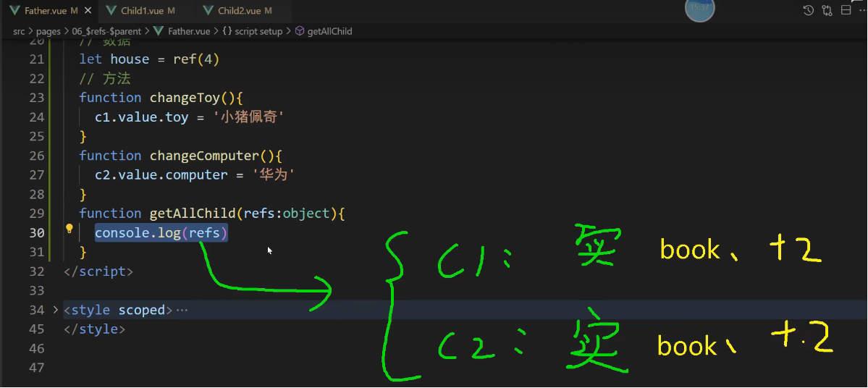Click line number 21 in the gutter
This screenshot has height=388, width=868.
(36, 59)
